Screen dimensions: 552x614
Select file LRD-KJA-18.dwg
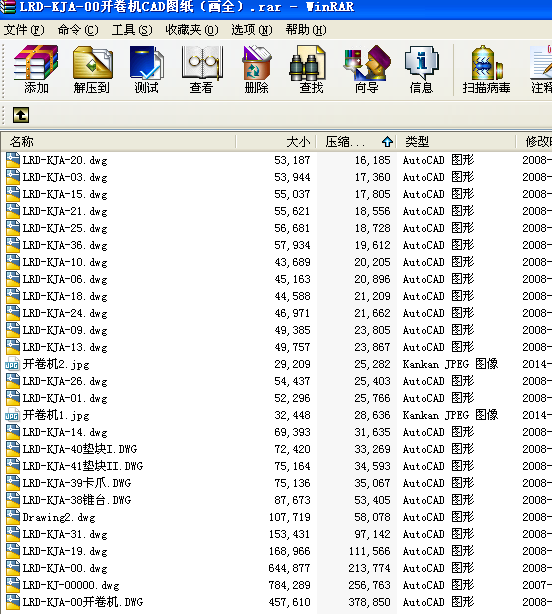click(x=65, y=296)
